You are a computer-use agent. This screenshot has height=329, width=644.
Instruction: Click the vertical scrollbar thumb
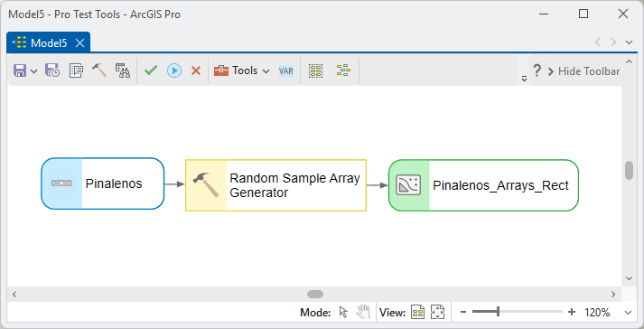629,171
